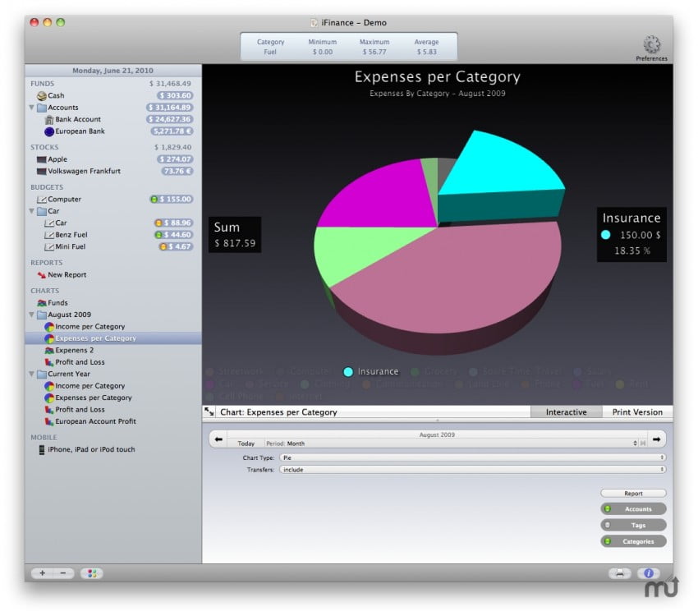Viewport: 698px width, 616px height.
Task: Click the Report button
Action: click(633, 494)
